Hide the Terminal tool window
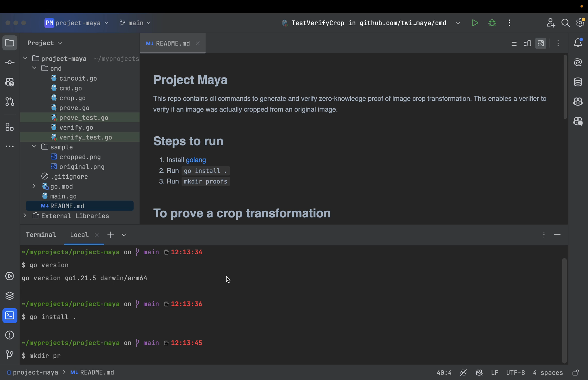The height and width of the screenshot is (380, 588). [x=557, y=235]
